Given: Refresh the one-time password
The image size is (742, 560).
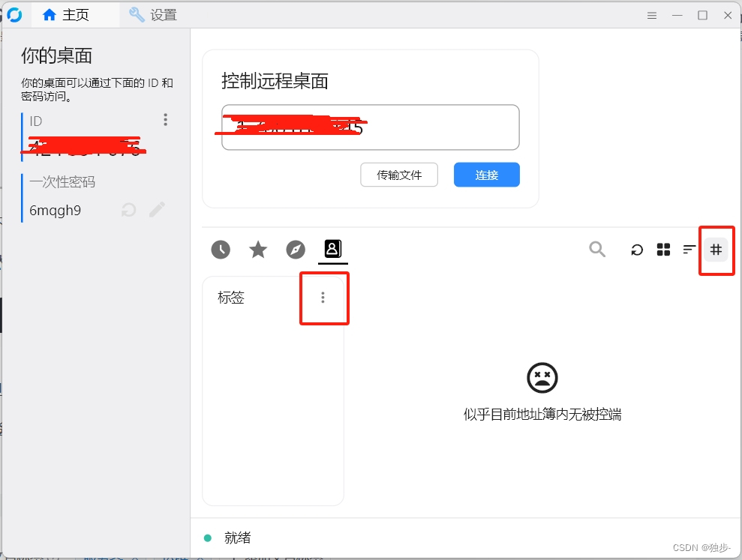Looking at the screenshot, I should tap(128, 209).
